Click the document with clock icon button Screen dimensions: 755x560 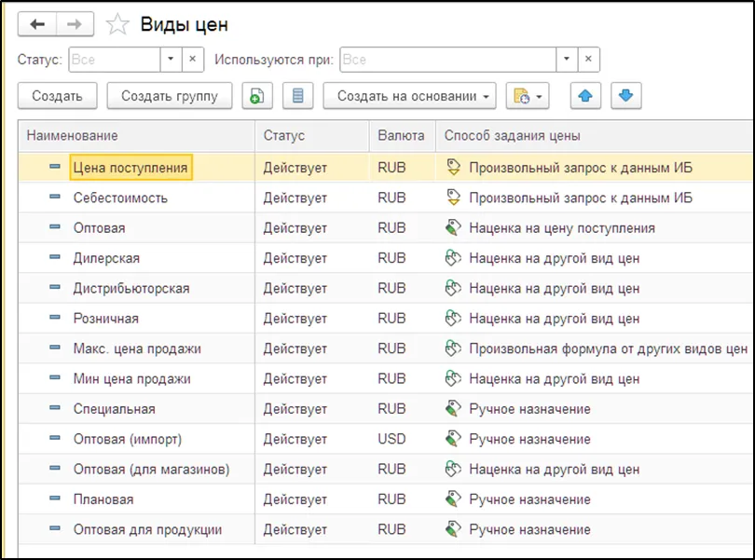click(x=528, y=96)
